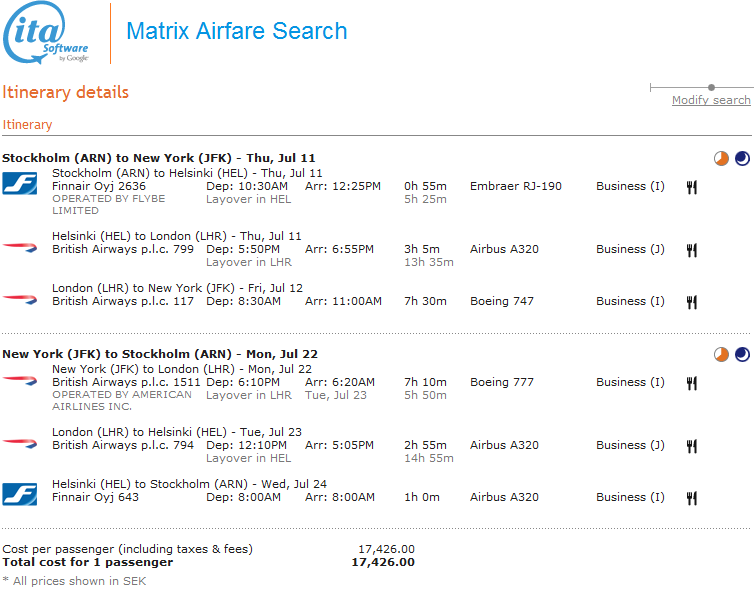Click the Matrix Airfare Search title

tap(236, 31)
